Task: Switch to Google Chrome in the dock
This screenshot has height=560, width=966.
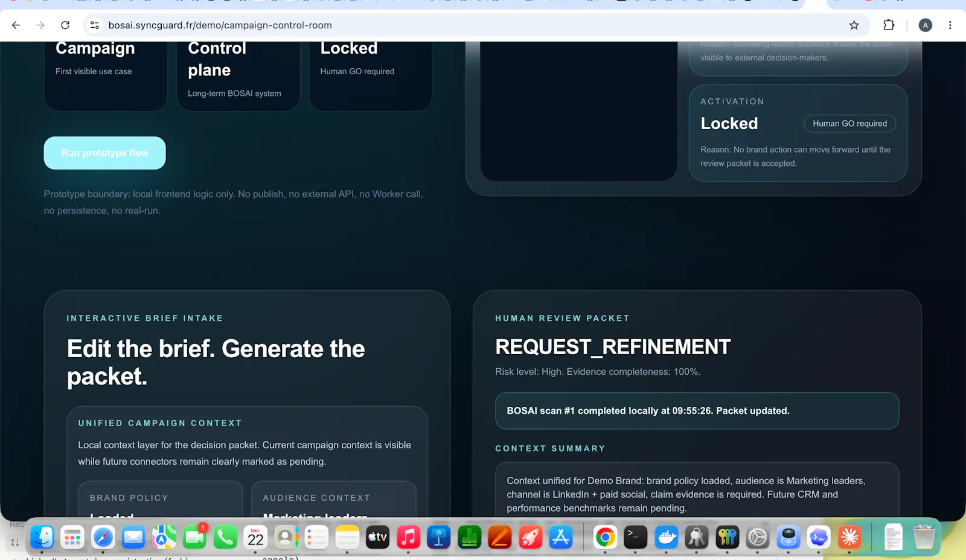Action: (x=605, y=537)
